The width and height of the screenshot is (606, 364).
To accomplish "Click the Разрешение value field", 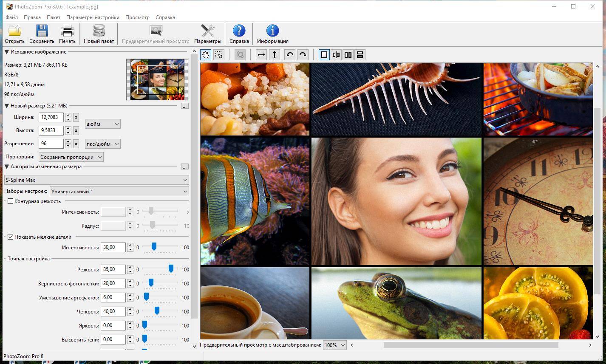I will [x=51, y=144].
